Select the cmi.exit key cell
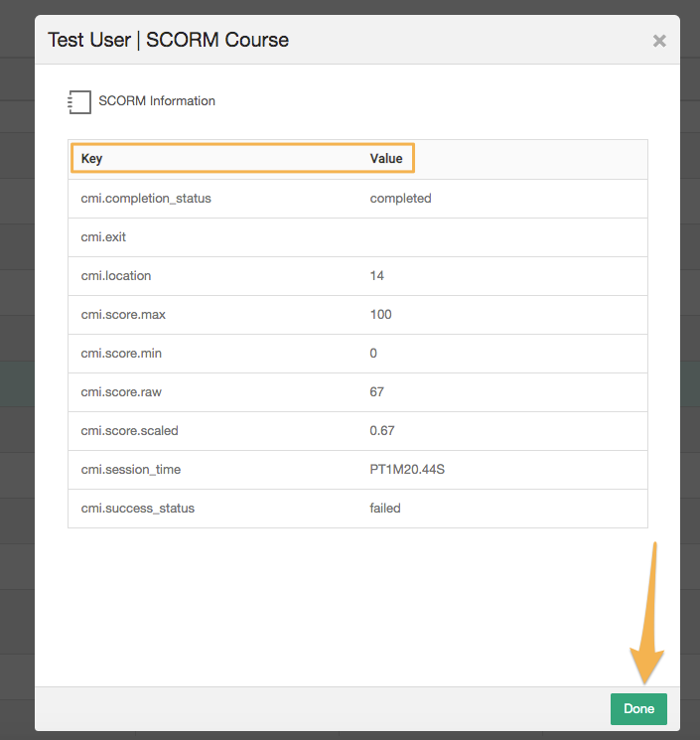The height and width of the screenshot is (740, 700). pos(103,237)
